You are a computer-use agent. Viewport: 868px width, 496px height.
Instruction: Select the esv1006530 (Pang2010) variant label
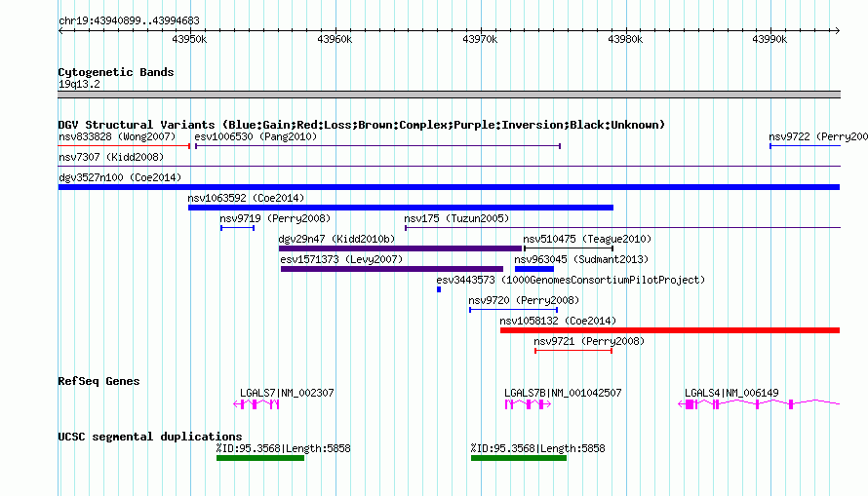click(x=256, y=136)
